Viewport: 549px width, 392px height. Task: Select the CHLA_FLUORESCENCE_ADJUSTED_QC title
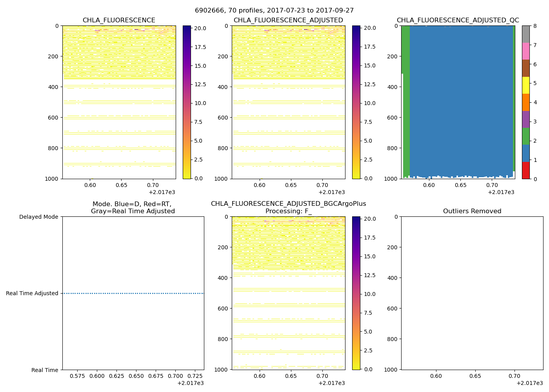point(458,20)
